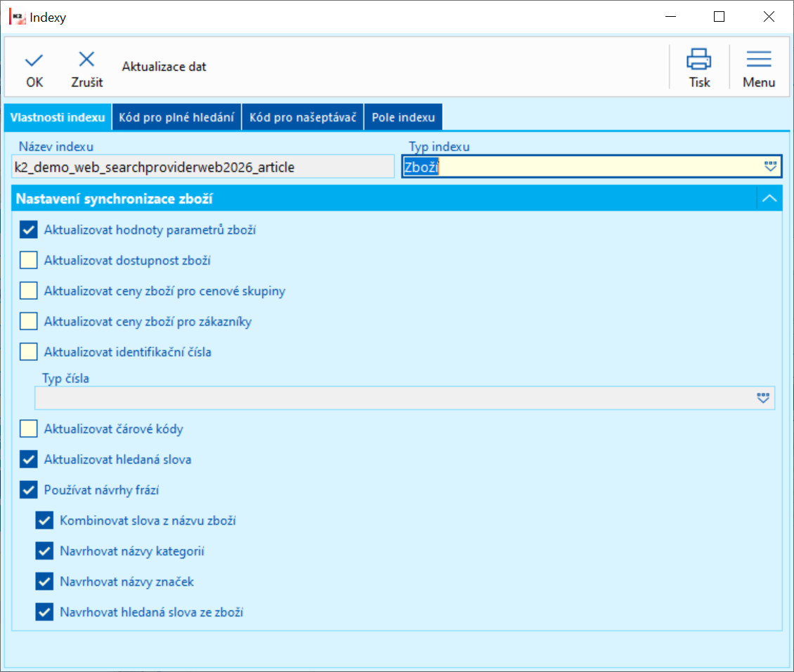Open the Typ indexu dropdown arrow
The height and width of the screenshot is (672, 794).
click(x=771, y=166)
